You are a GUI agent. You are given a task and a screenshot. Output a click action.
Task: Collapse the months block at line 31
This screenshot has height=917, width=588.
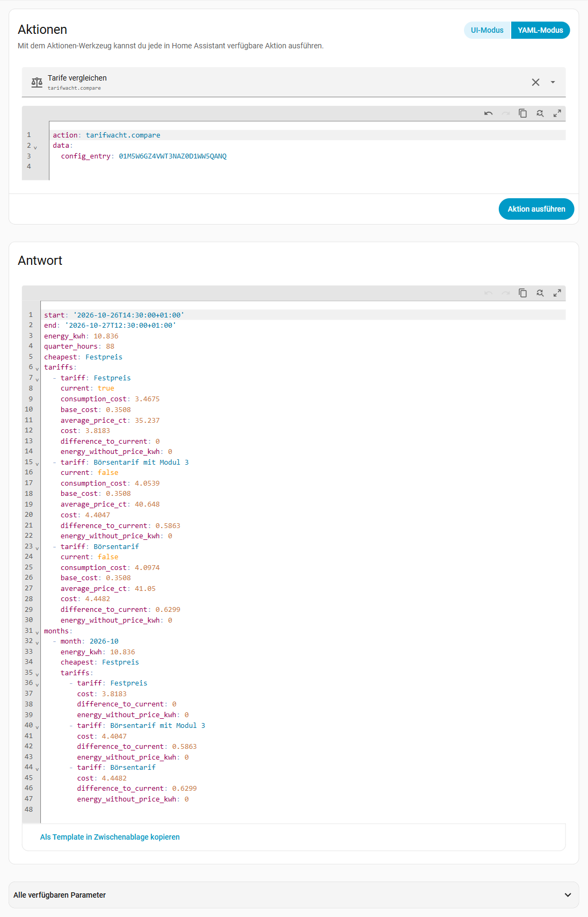point(37,633)
